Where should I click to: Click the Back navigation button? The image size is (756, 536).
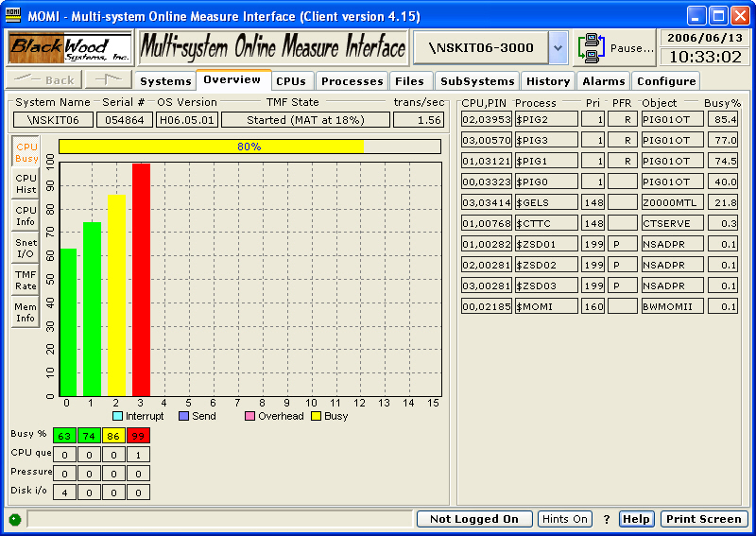pos(43,79)
